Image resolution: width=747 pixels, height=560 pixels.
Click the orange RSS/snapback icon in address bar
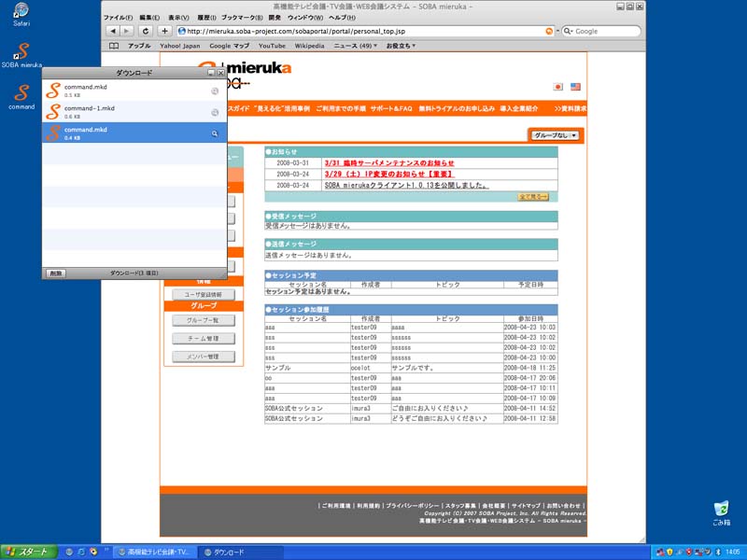(549, 31)
